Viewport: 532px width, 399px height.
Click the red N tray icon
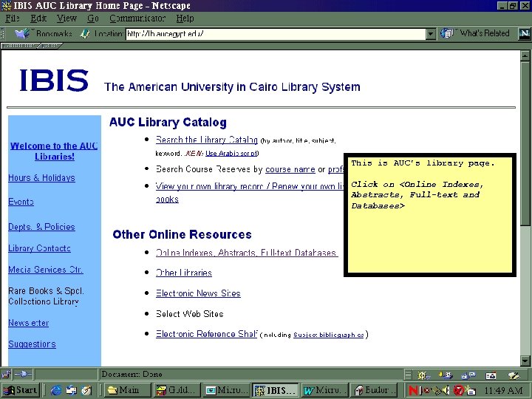414,390
